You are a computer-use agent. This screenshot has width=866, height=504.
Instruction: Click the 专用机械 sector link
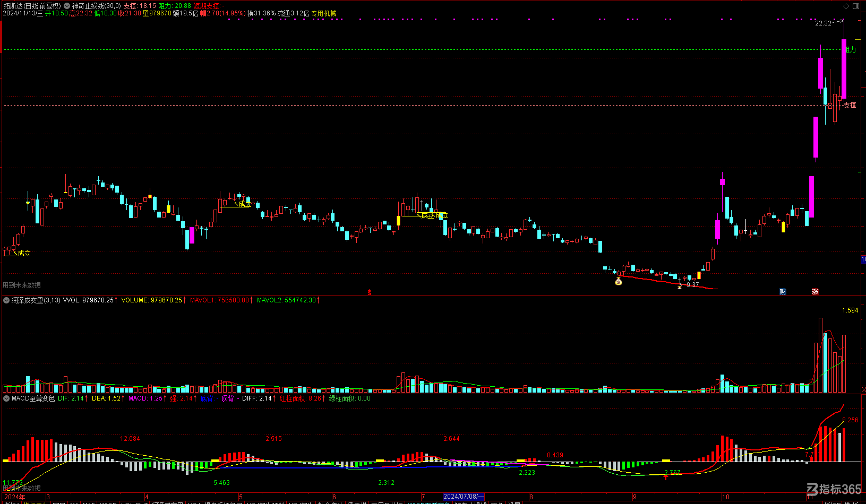pyautogui.click(x=324, y=13)
